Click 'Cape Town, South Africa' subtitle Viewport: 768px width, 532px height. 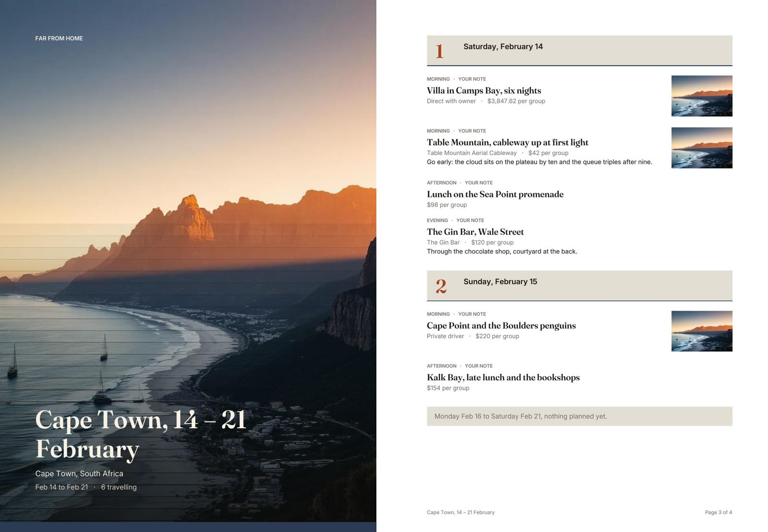[x=79, y=473]
